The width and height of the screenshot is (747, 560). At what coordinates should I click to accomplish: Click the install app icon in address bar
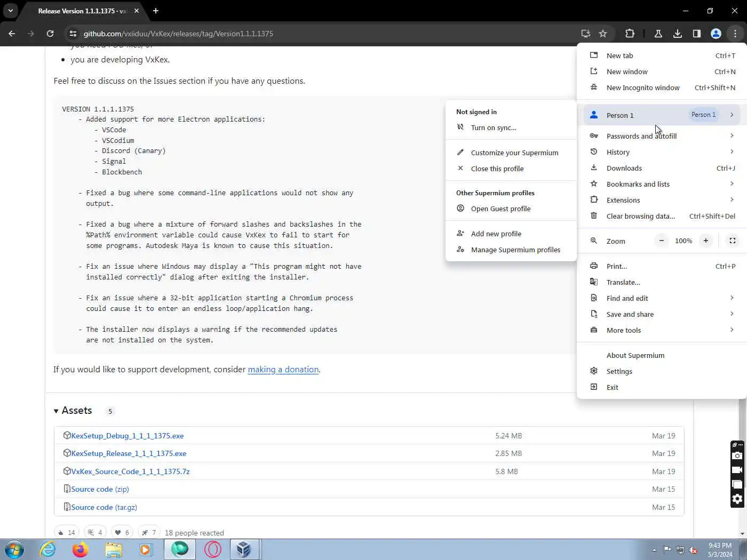pos(586,34)
